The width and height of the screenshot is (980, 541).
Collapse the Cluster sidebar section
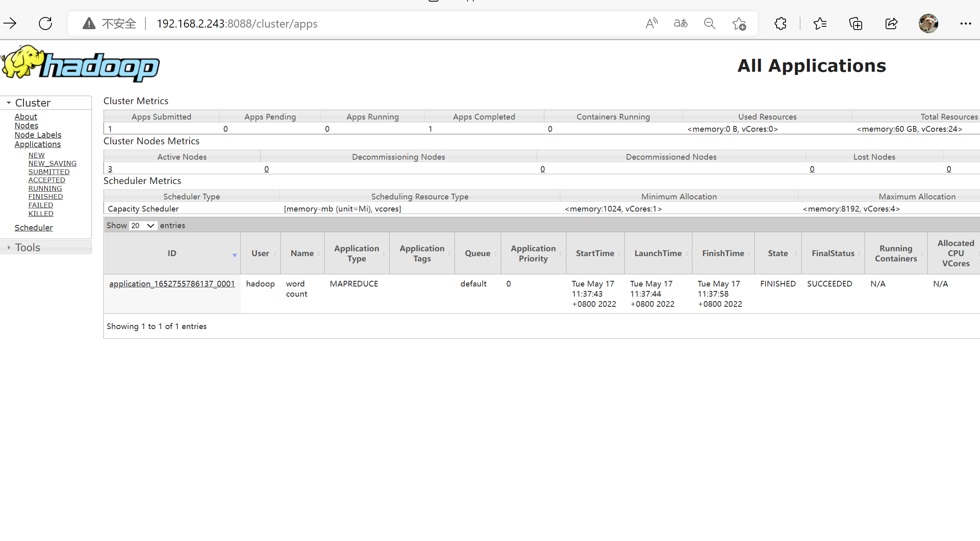point(9,103)
